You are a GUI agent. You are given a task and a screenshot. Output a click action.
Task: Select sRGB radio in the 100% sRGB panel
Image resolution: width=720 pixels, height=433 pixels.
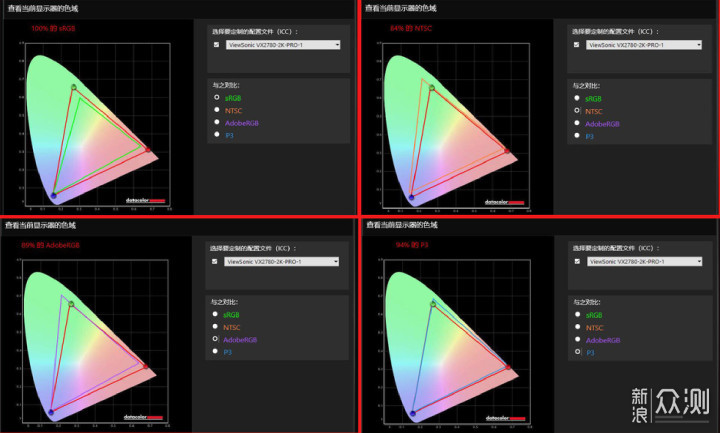pyautogui.click(x=217, y=97)
